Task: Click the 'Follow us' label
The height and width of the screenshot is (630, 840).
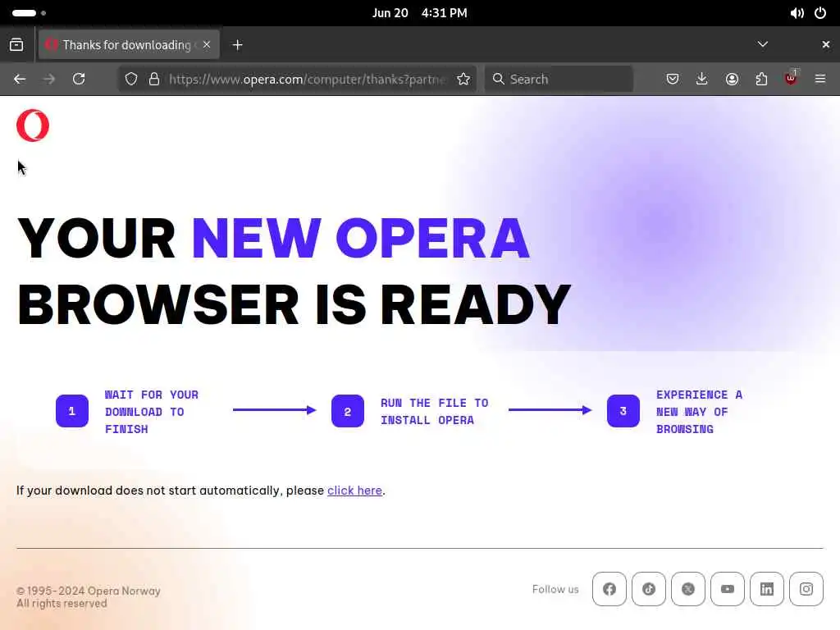Action: tap(555, 589)
